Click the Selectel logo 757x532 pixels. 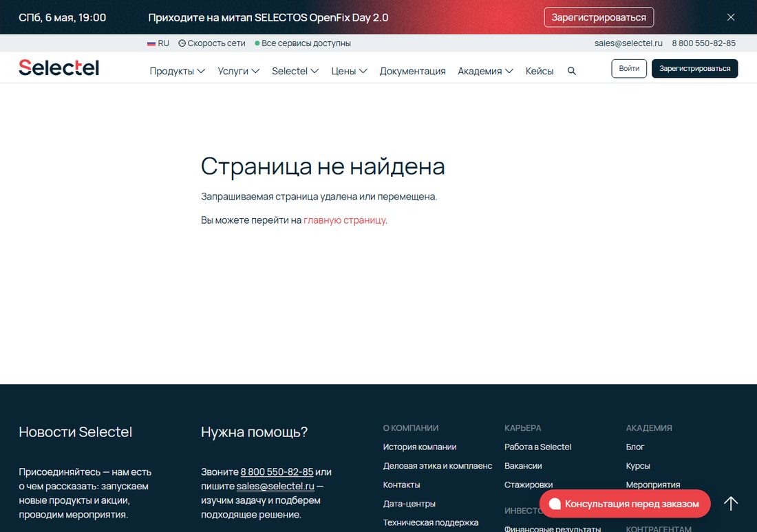point(59,67)
